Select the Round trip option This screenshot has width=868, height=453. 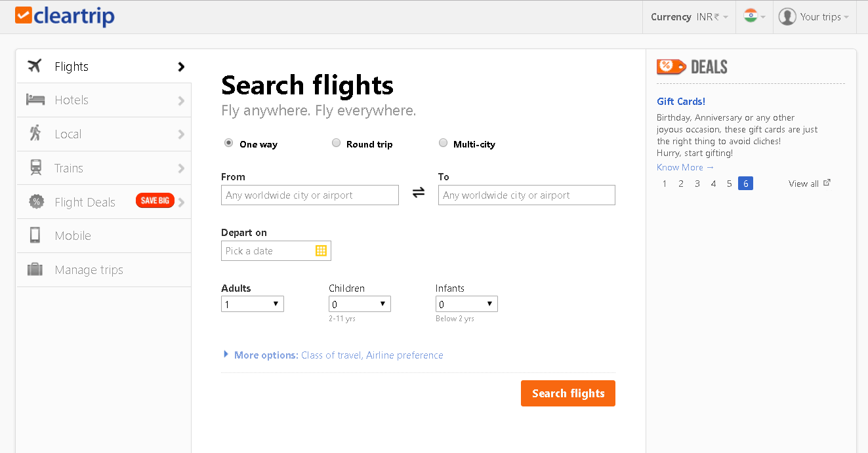pyautogui.click(x=336, y=143)
